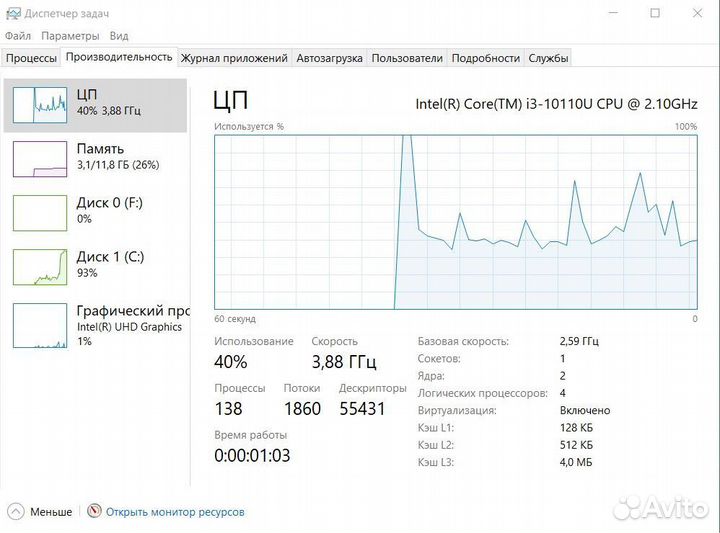This screenshot has width=720, height=533.
Task: Select Память 3,1/11,8 ГБ entry
Action: coord(96,159)
